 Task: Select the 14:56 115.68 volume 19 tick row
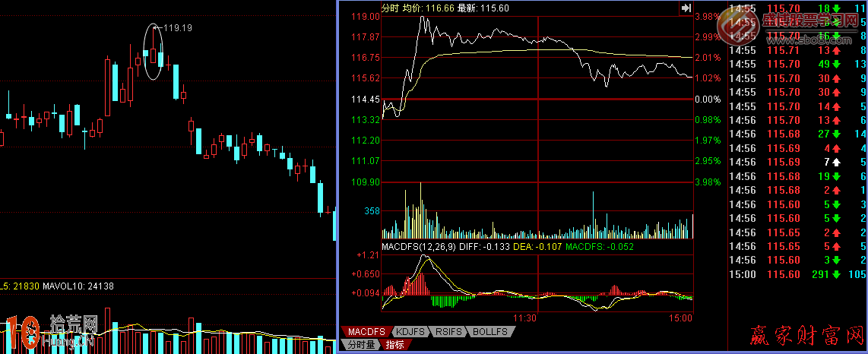(798, 176)
